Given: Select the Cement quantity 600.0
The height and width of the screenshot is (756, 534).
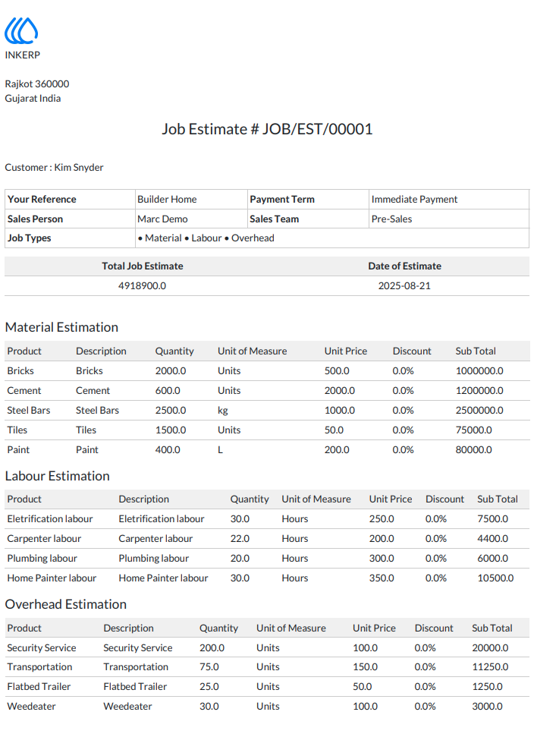Looking at the screenshot, I should coord(167,391).
